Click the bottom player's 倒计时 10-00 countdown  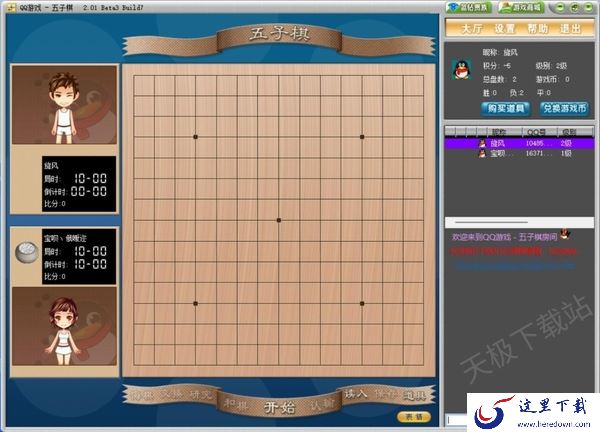[x=90, y=264]
